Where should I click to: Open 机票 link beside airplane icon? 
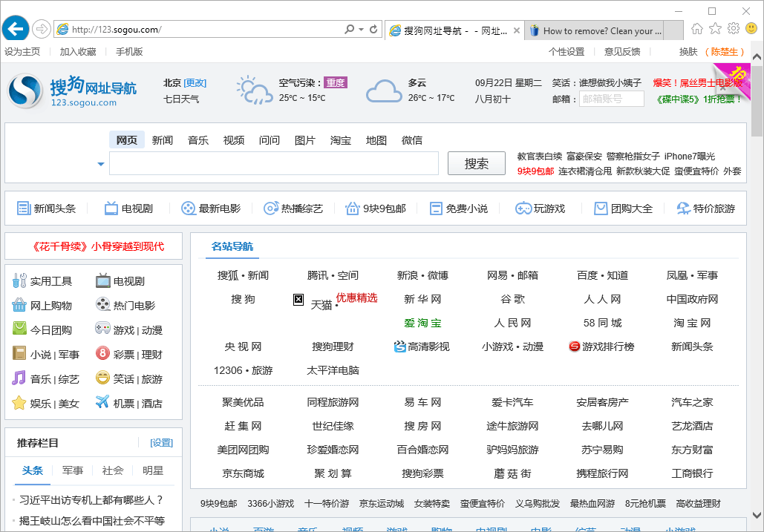coord(124,404)
